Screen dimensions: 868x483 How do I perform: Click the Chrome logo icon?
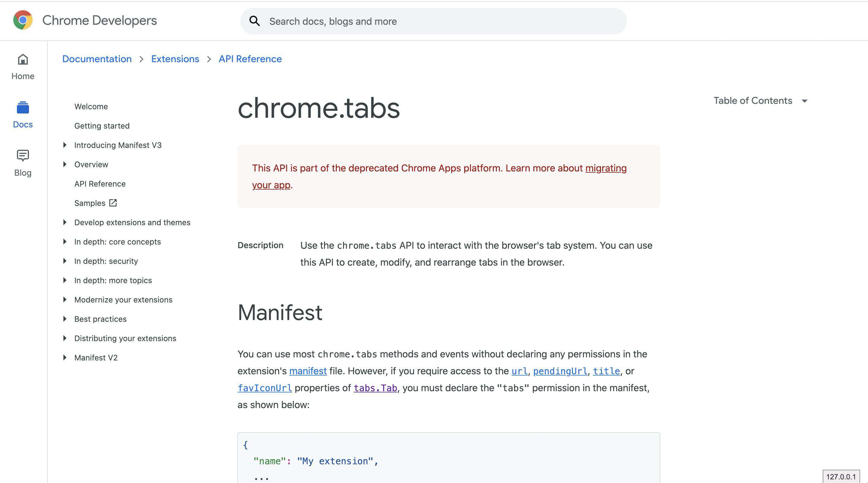[23, 20]
